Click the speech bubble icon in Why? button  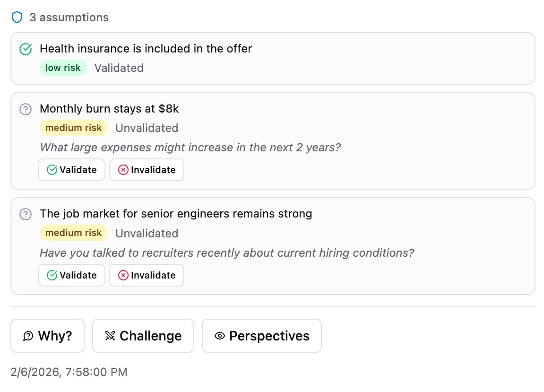click(x=28, y=336)
